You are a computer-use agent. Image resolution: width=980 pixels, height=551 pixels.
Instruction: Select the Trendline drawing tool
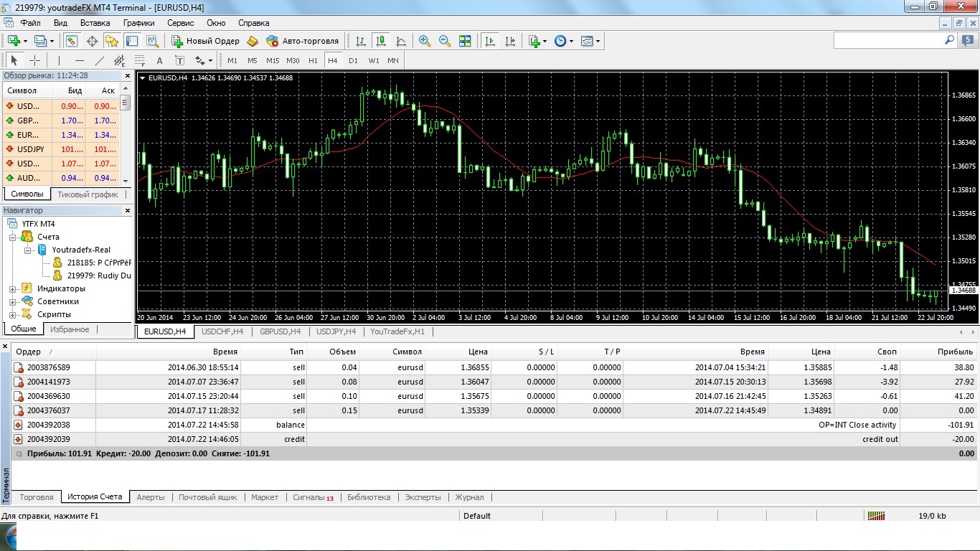click(100, 60)
